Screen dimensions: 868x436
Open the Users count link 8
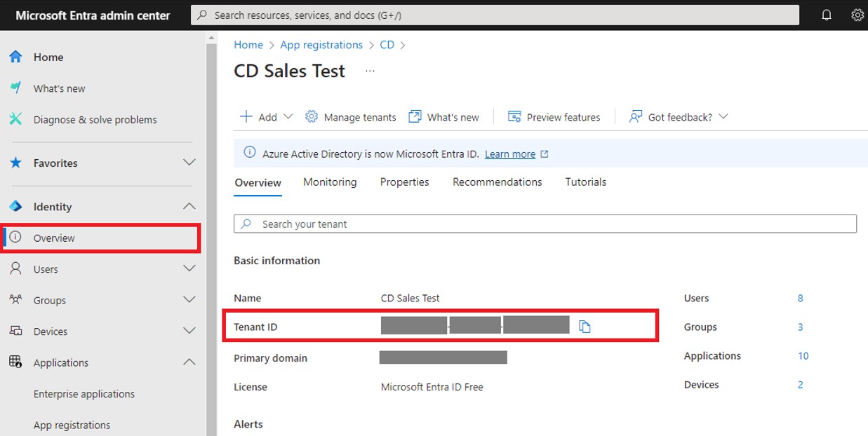800,298
